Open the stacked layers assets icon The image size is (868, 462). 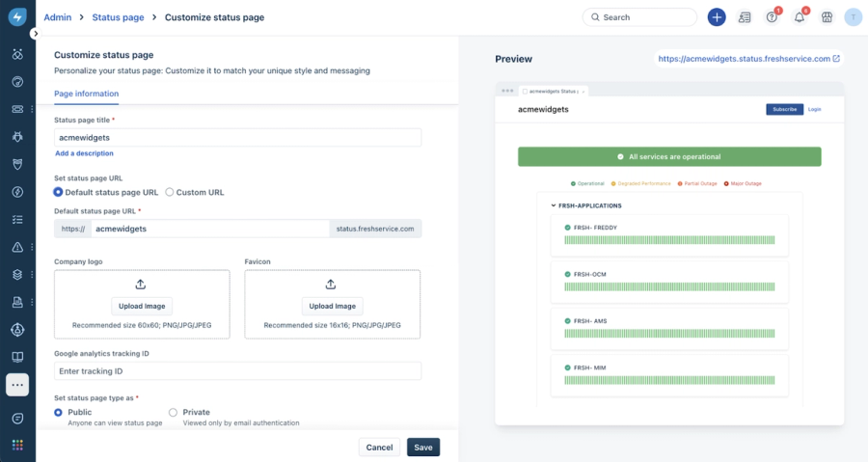click(17, 275)
